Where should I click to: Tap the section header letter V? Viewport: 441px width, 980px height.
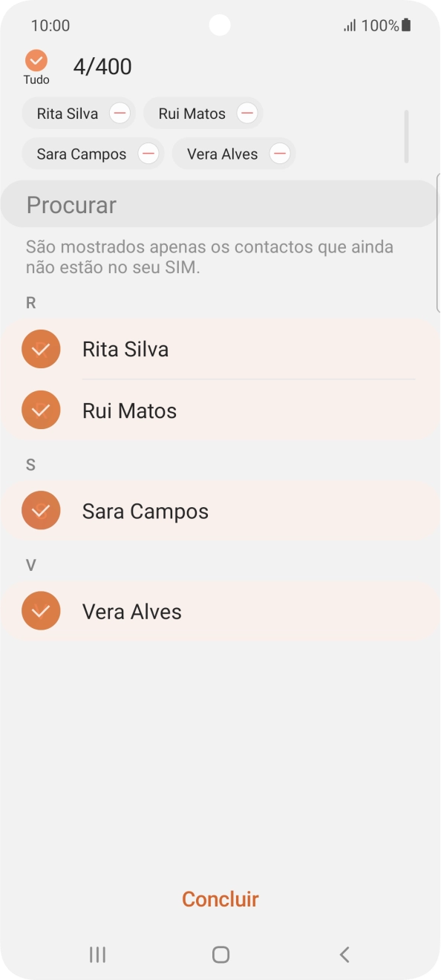[30, 565]
